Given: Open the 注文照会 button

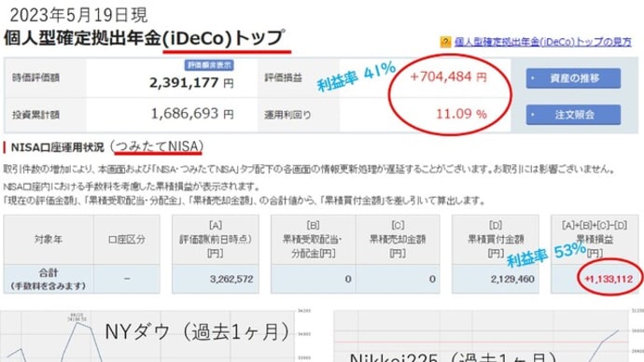Looking at the screenshot, I should (x=573, y=115).
